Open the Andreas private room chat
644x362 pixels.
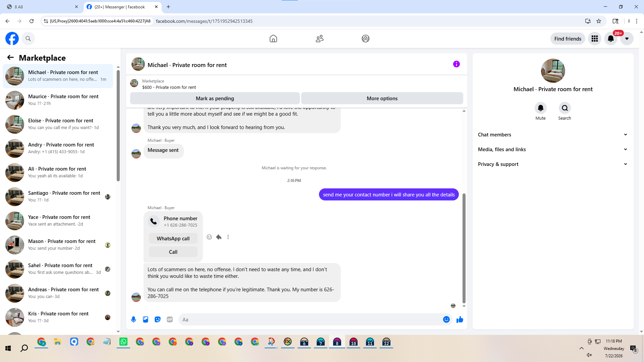tap(58, 293)
